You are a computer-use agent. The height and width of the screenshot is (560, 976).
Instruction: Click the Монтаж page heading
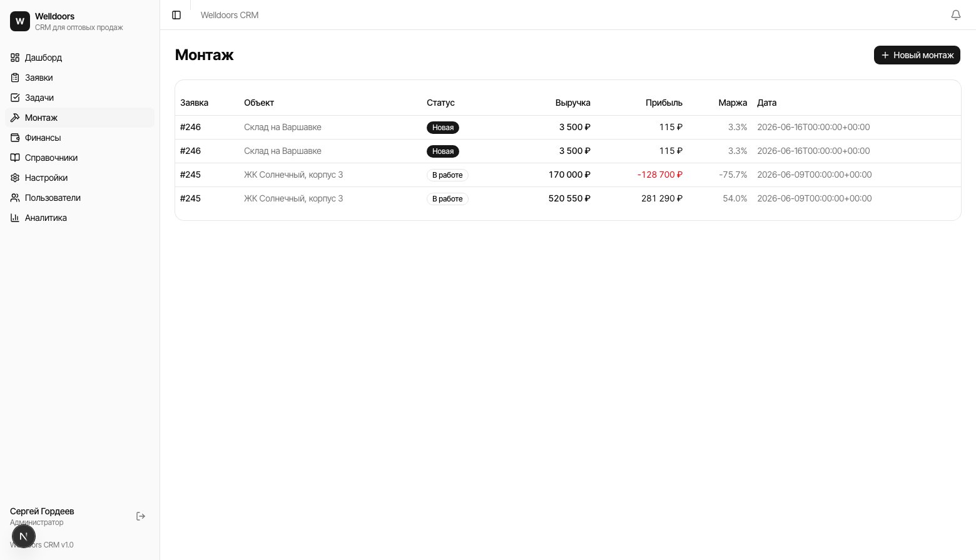204,55
